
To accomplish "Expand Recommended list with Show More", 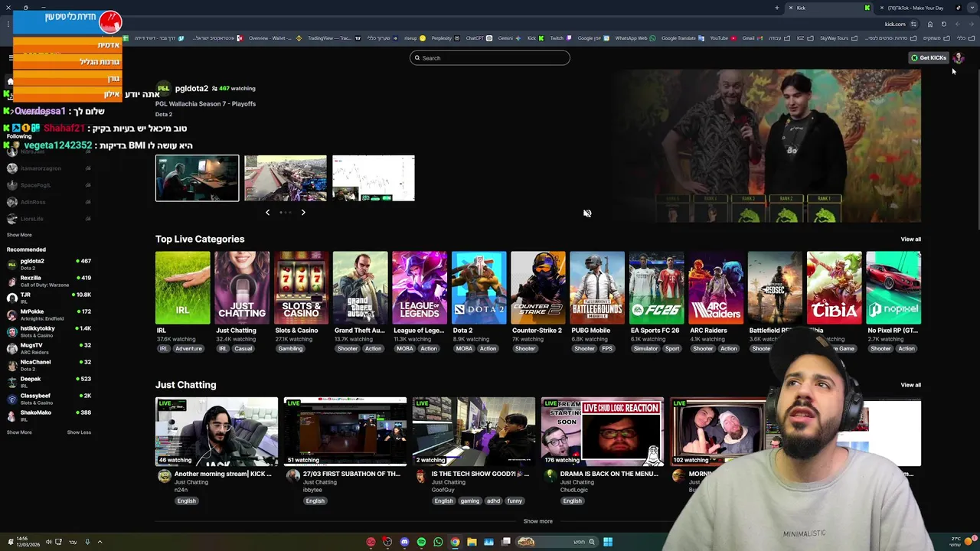I will tap(19, 432).
